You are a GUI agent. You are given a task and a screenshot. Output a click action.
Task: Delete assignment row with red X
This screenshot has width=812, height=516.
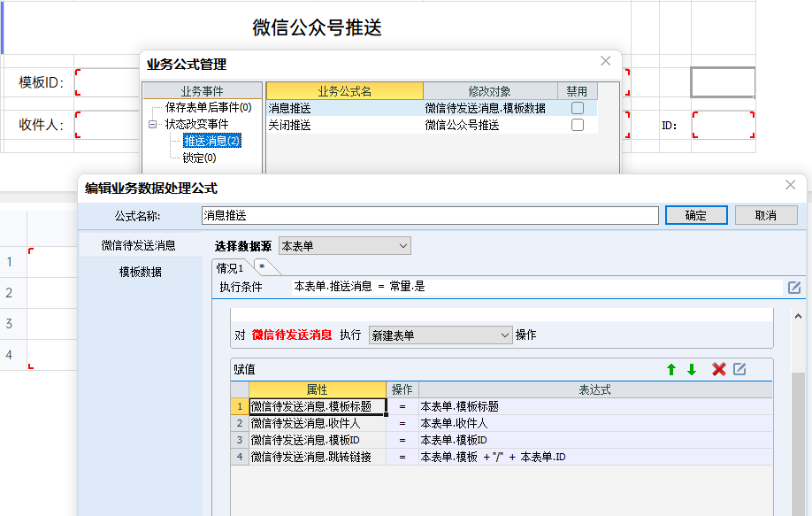coord(719,369)
